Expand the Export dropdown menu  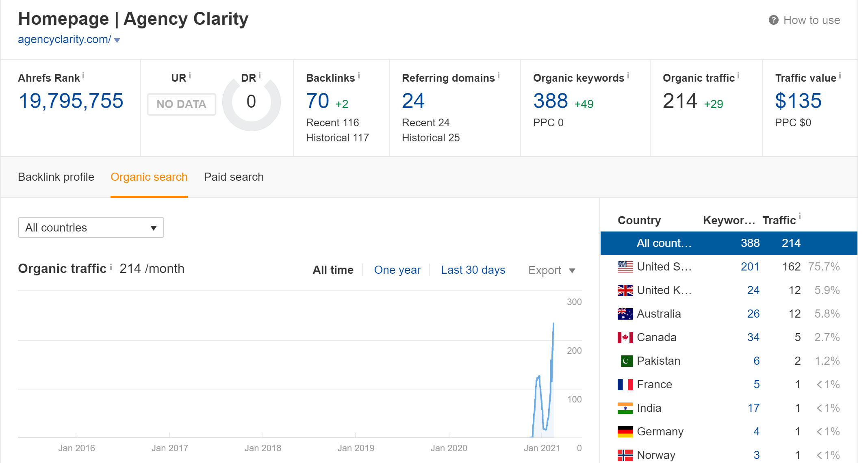pos(551,270)
